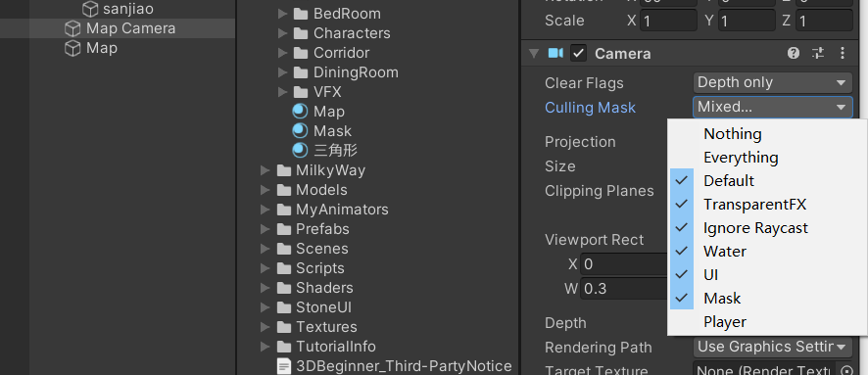868x375 pixels.
Task: Open Camera component help reference
Action: click(794, 53)
